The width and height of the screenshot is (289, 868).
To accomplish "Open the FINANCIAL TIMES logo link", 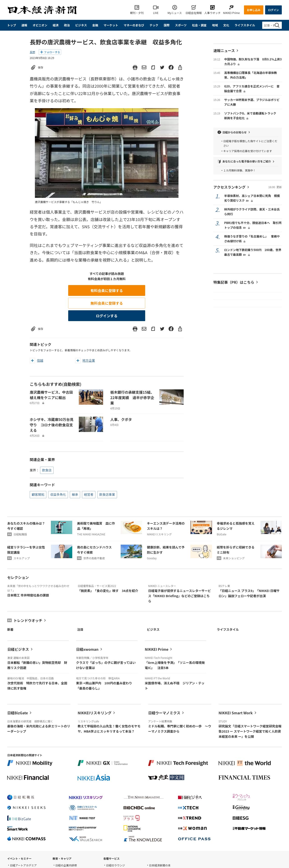I will tap(244, 777).
